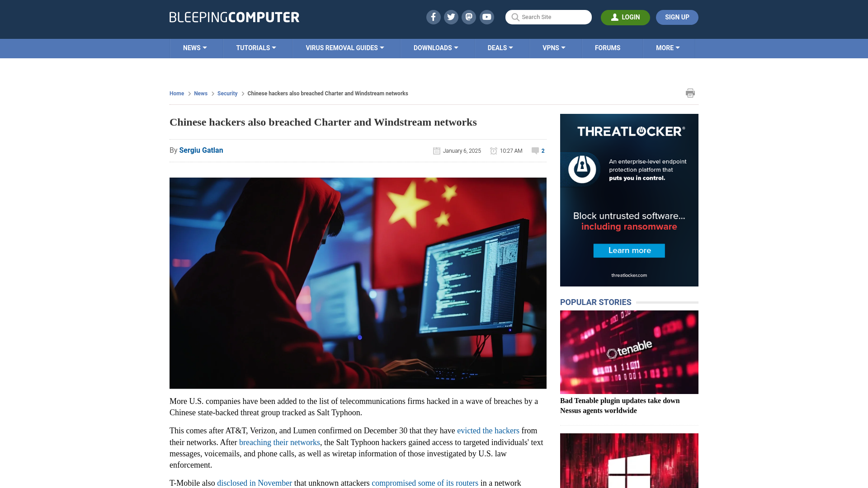Click the disclosed in November hyperlink
Image resolution: width=868 pixels, height=488 pixels.
pyautogui.click(x=254, y=483)
